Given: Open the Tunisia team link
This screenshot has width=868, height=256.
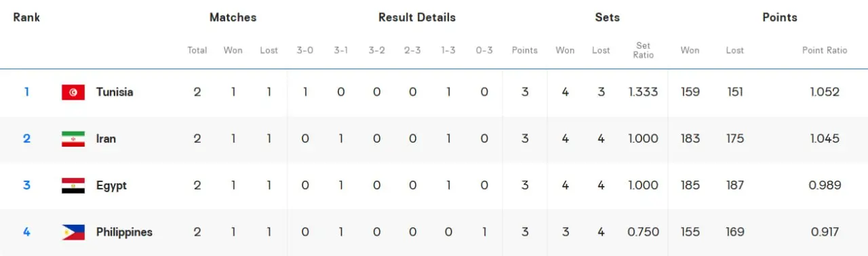Looking at the screenshot, I should click(115, 92).
